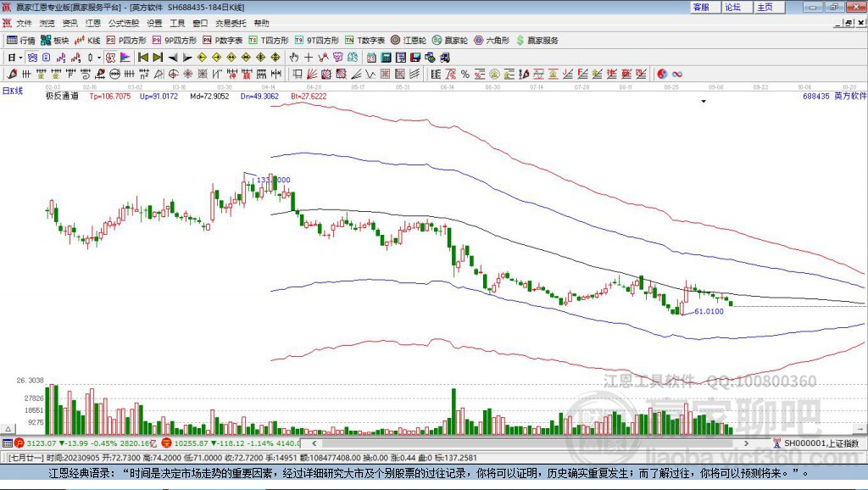Open the 六角形 hexagon tool
The width and height of the screenshot is (868, 490).
point(492,41)
